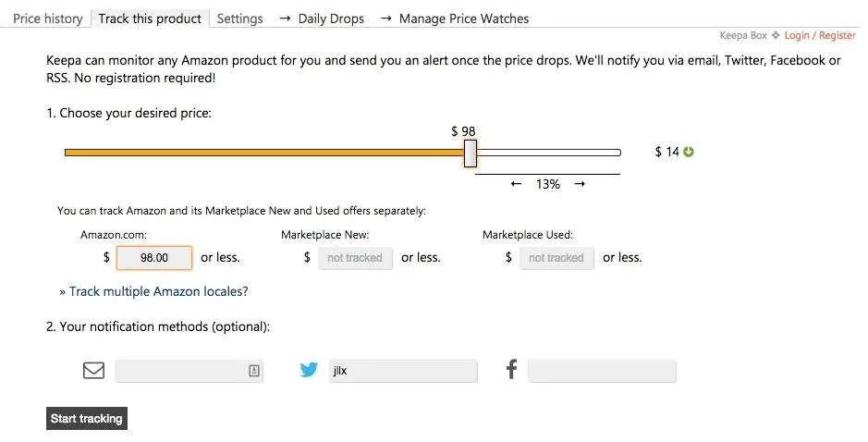Click the Start tracking button
The height and width of the screenshot is (442, 868).
point(86,419)
